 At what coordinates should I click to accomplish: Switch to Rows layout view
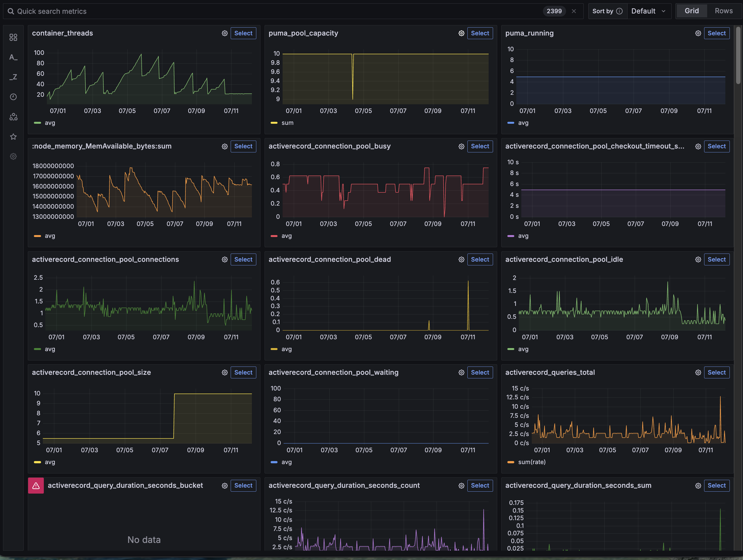(x=723, y=11)
